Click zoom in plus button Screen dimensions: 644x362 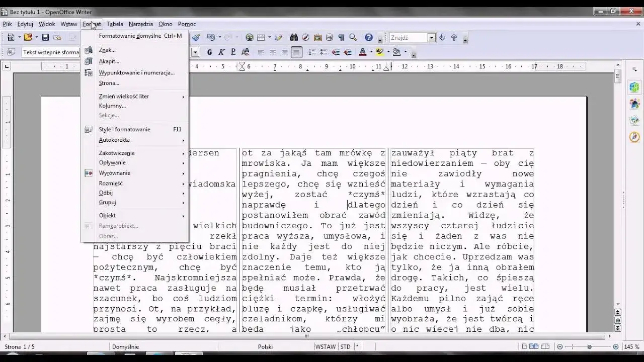[615, 346]
